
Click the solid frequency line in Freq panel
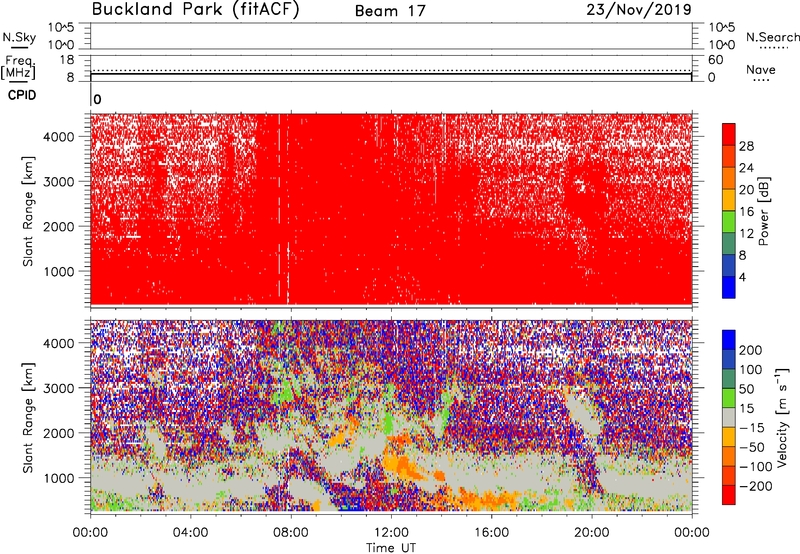point(391,74)
